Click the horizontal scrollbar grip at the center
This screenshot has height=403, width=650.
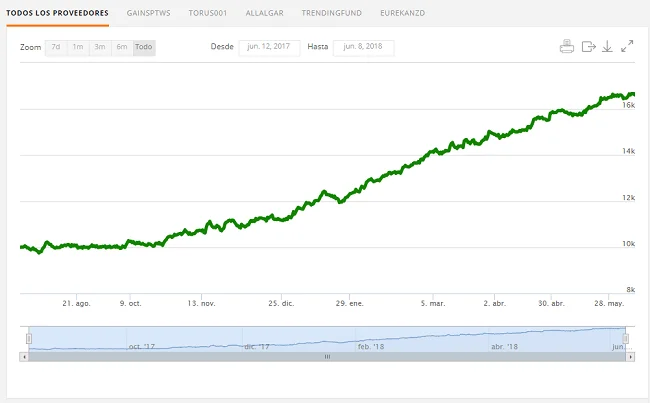327,357
